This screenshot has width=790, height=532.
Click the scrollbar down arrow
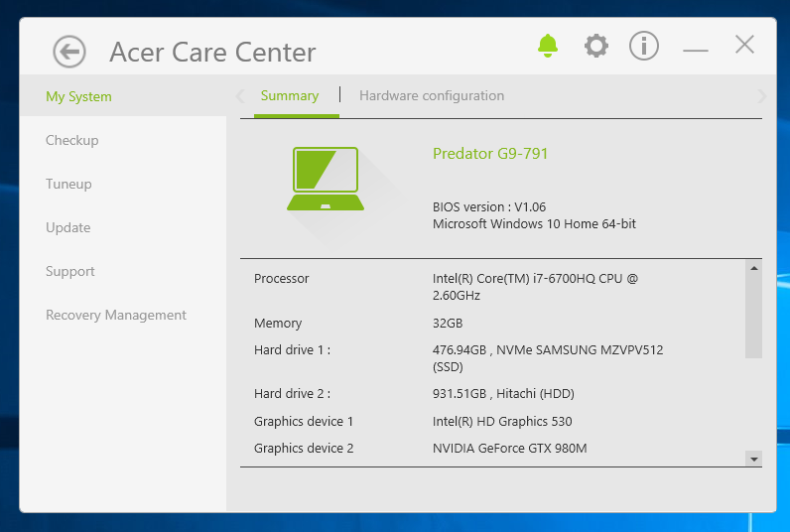click(753, 459)
